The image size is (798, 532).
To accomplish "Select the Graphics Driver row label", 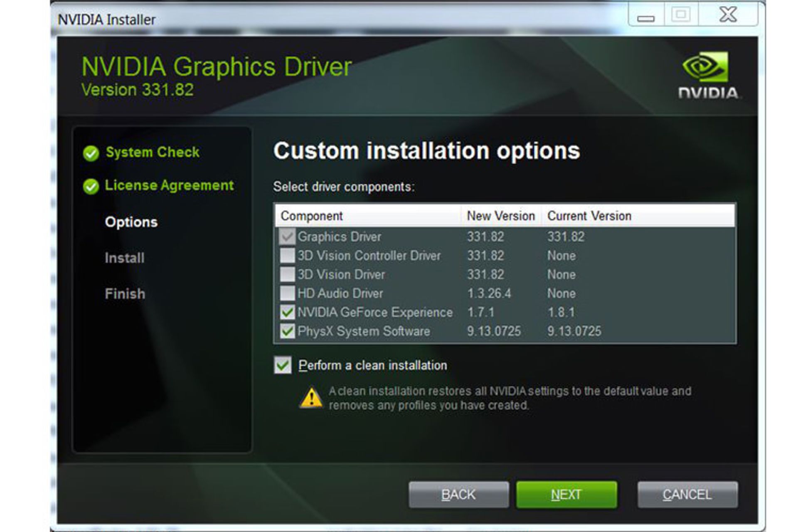I will tap(339, 236).
